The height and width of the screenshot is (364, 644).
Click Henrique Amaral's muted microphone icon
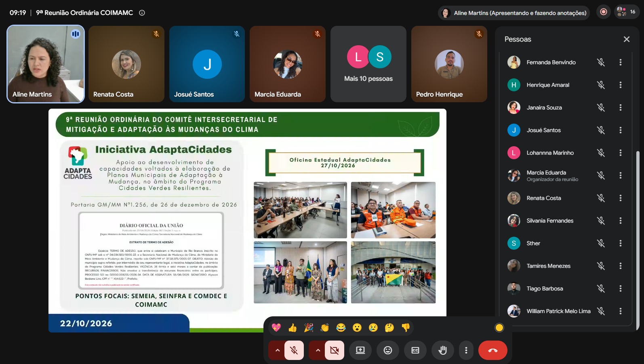(x=601, y=85)
